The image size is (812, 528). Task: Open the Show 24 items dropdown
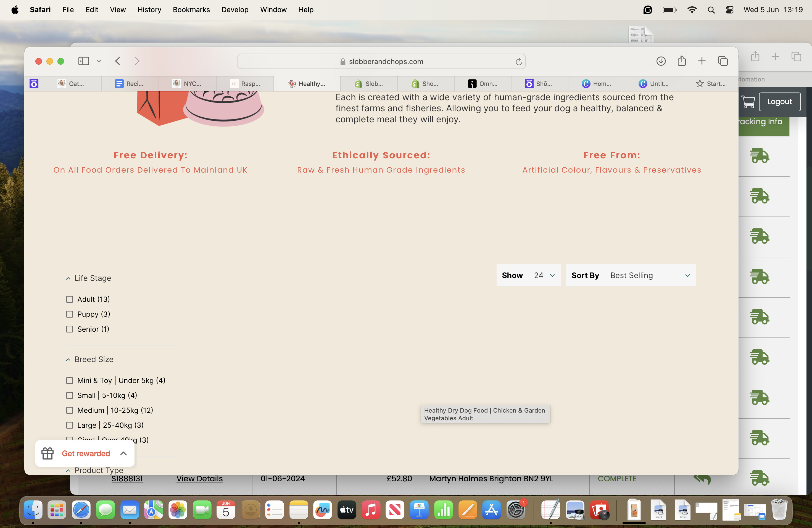[x=528, y=275]
